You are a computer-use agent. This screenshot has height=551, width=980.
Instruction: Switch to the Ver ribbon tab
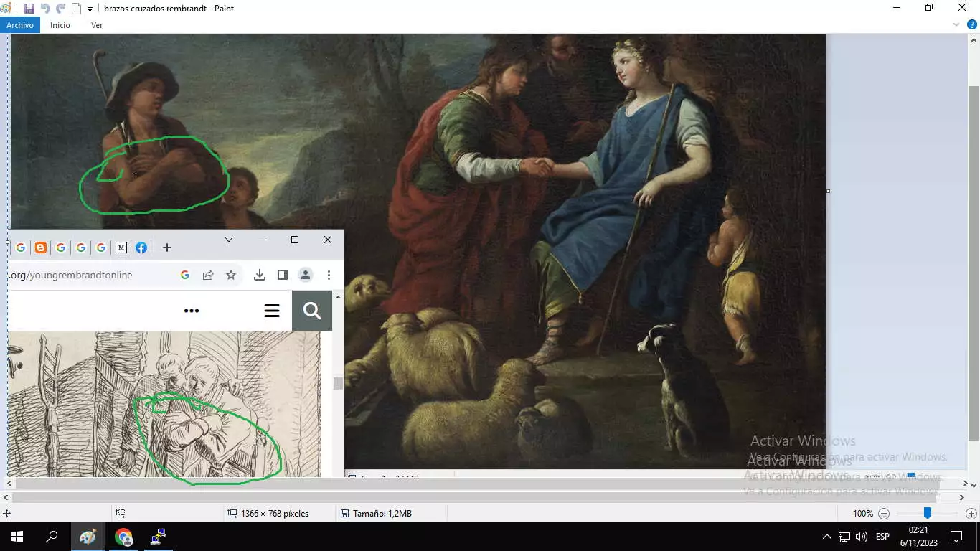pyautogui.click(x=97, y=25)
